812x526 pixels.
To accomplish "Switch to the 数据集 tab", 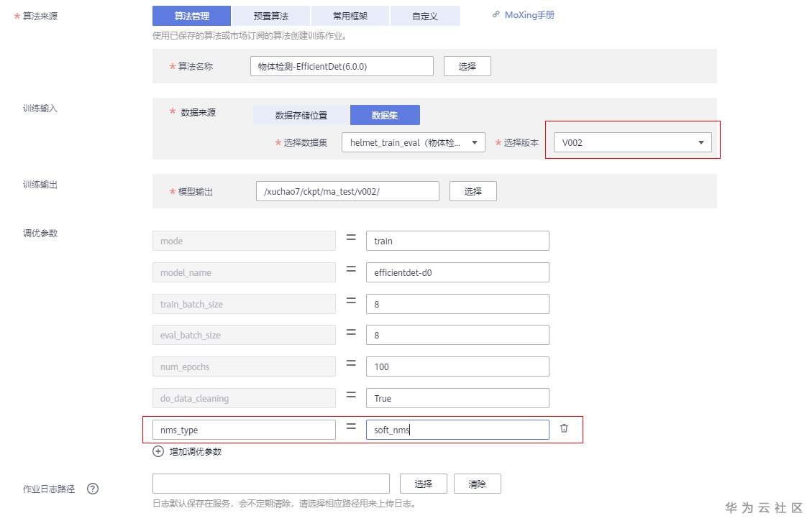I will point(386,114).
